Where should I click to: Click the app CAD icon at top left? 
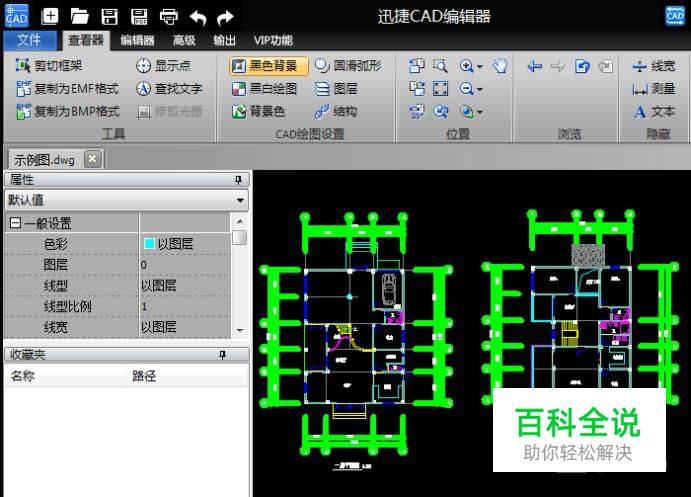[17, 16]
